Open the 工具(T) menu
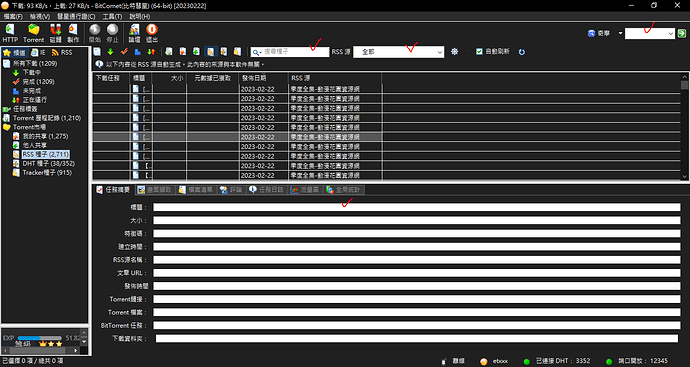The width and height of the screenshot is (690, 367). [112, 16]
